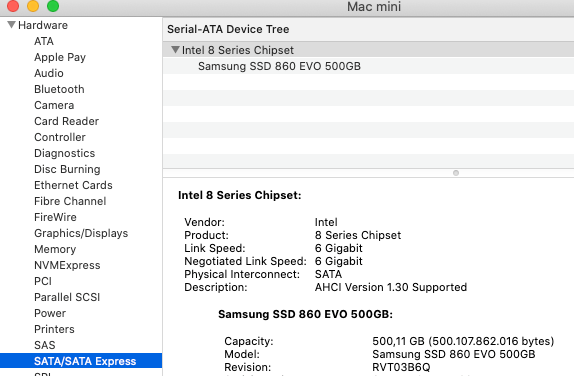
Task: Click the Product value 8 Series Chipset
Action: 358,235
